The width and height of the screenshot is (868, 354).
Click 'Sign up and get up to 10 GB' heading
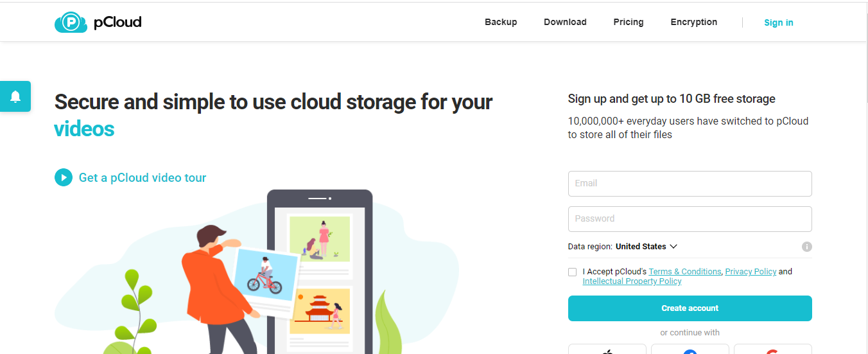[672, 99]
